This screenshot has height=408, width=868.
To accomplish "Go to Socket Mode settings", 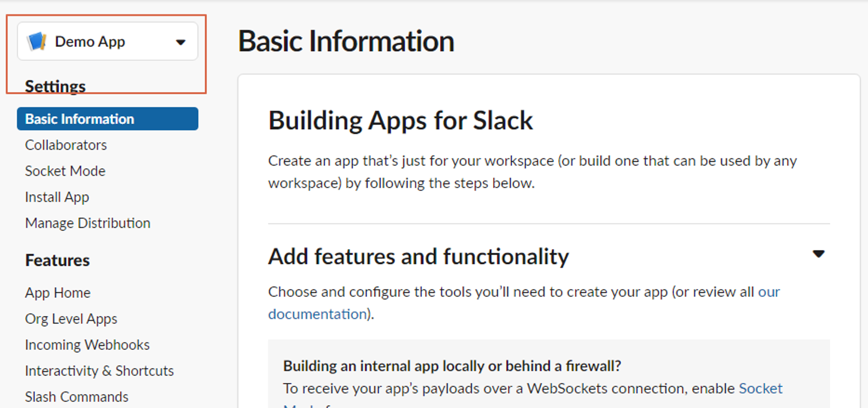I will click(x=65, y=171).
